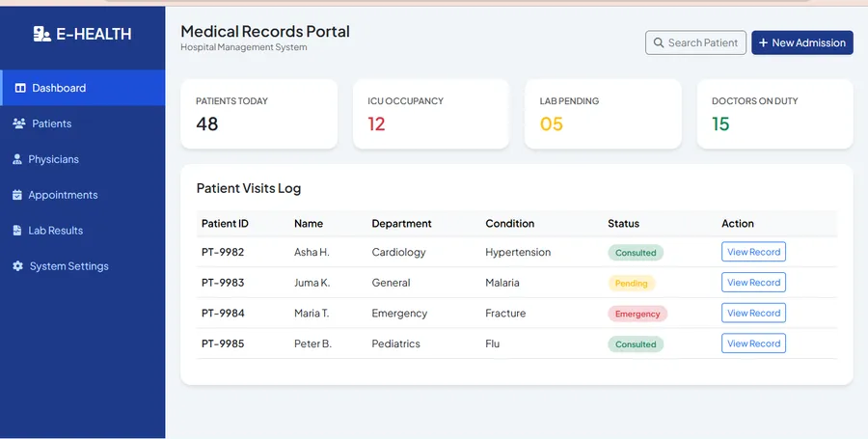Open the Physicians page
This screenshot has height=439, width=868.
(83, 159)
